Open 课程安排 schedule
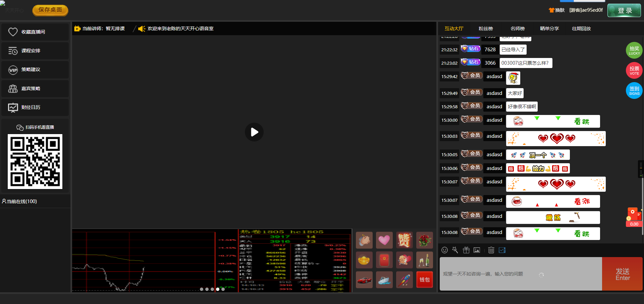 point(35,51)
